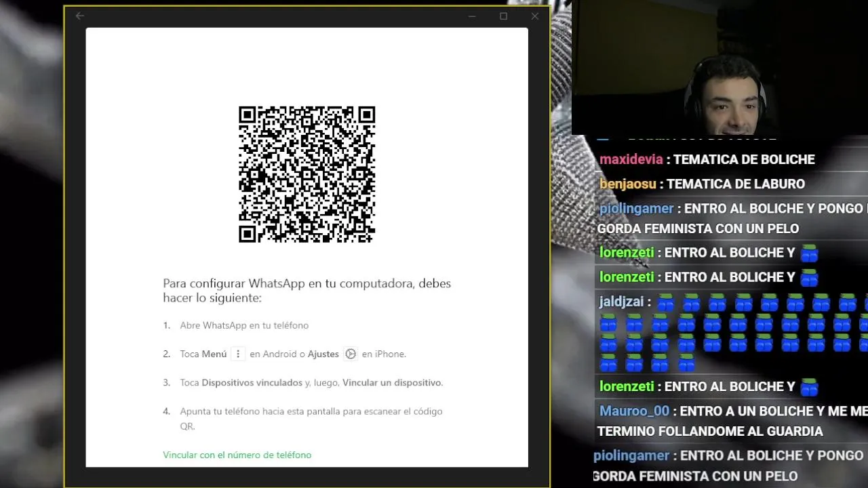Click the streamer webcam feed
The height and width of the screenshot is (488, 868).
[x=719, y=67]
